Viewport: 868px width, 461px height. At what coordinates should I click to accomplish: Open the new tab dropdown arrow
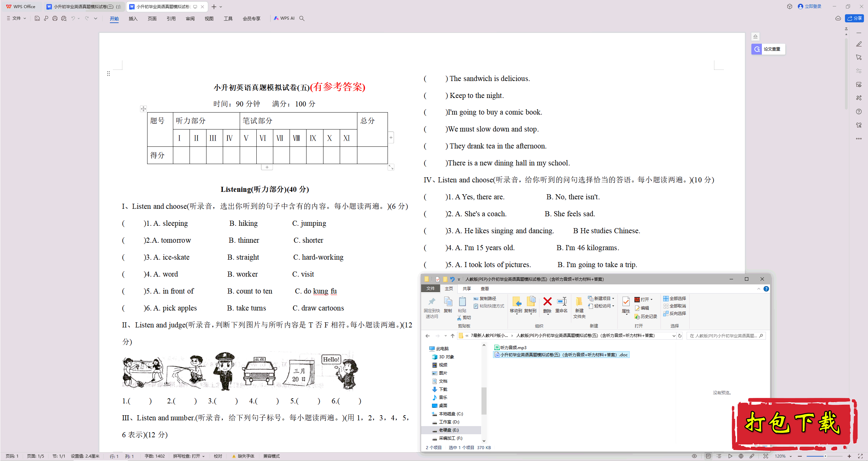(221, 7)
